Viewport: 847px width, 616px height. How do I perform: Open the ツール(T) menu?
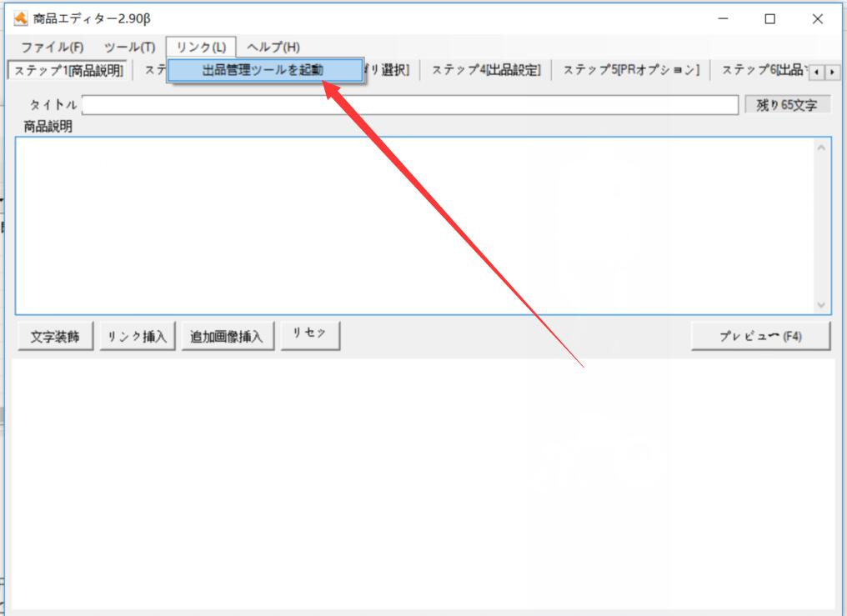[130, 47]
